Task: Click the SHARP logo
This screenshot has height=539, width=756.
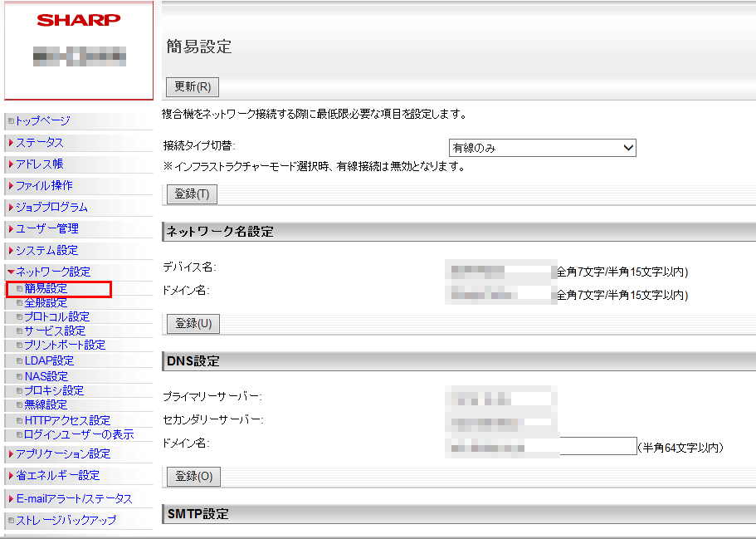Action: coord(79,20)
